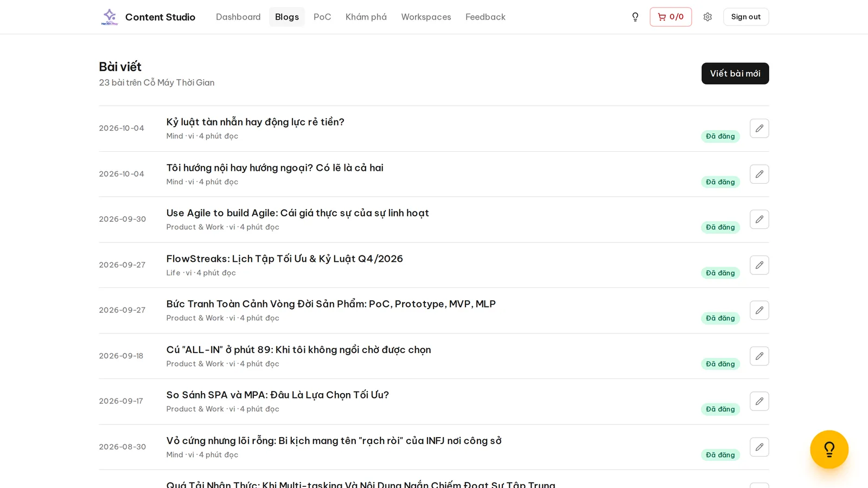The height and width of the screenshot is (488, 868).
Task: Click the "Viết bài mới" button
Action: [735, 73]
